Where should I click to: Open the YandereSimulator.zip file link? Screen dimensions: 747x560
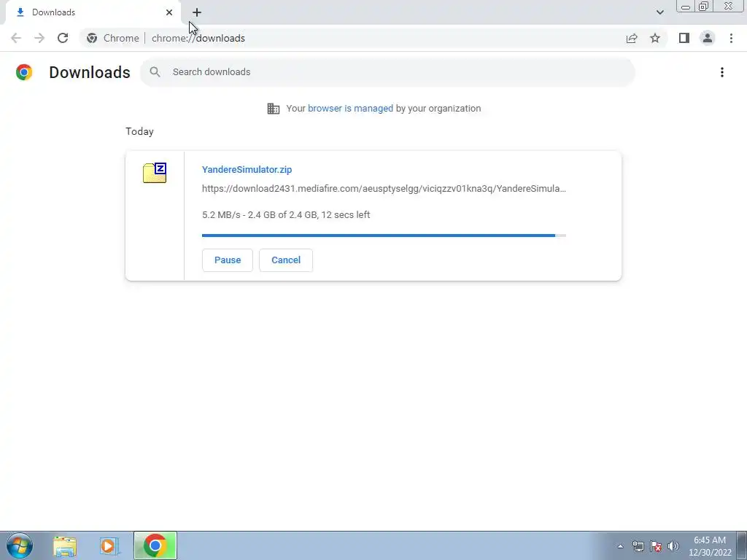247,169
